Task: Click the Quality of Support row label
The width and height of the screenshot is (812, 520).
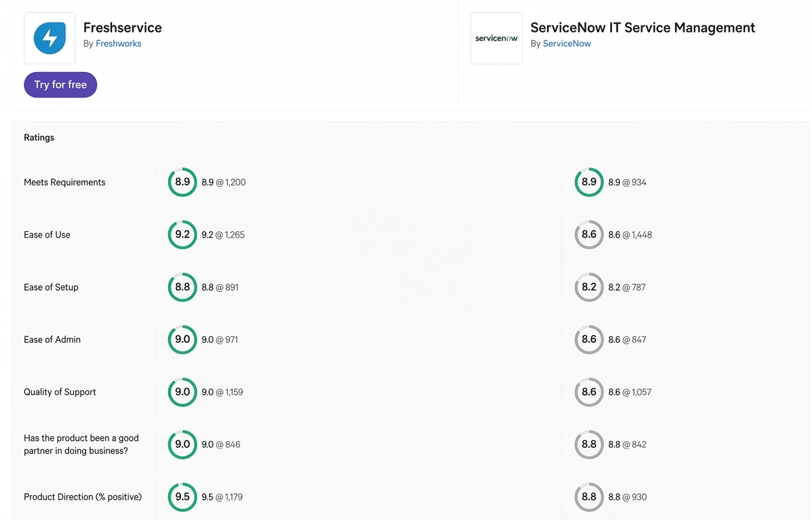Action: click(x=60, y=392)
